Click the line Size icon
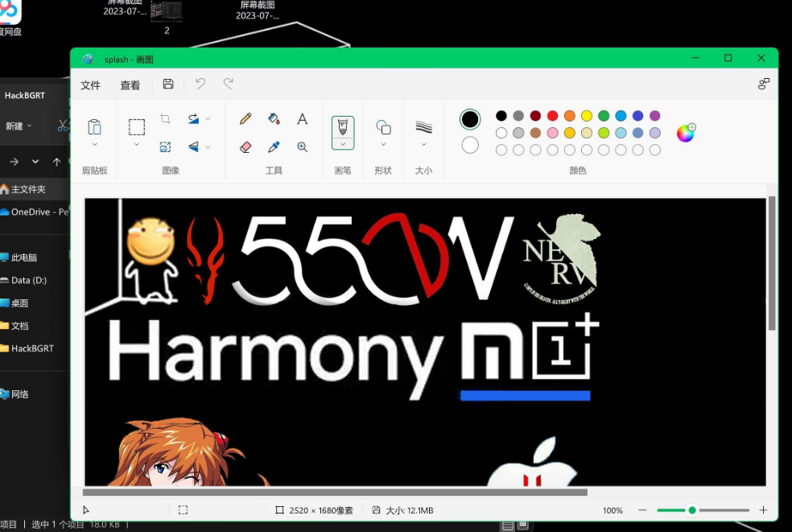The width and height of the screenshot is (792, 532). (424, 127)
